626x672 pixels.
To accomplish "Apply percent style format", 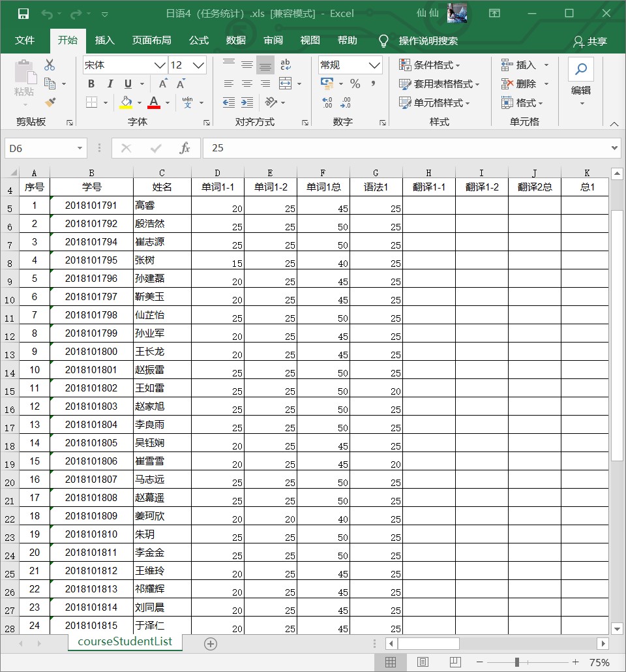I will 355,84.
